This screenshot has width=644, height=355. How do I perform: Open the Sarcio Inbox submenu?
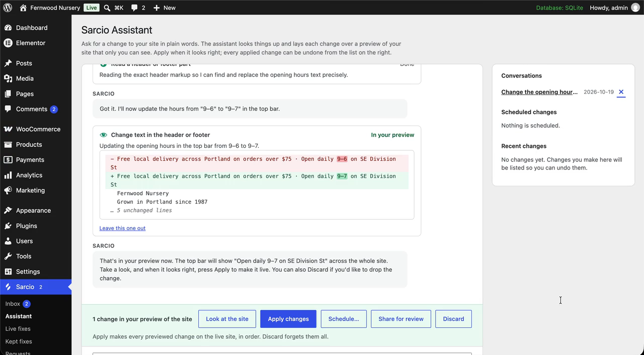click(x=13, y=304)
